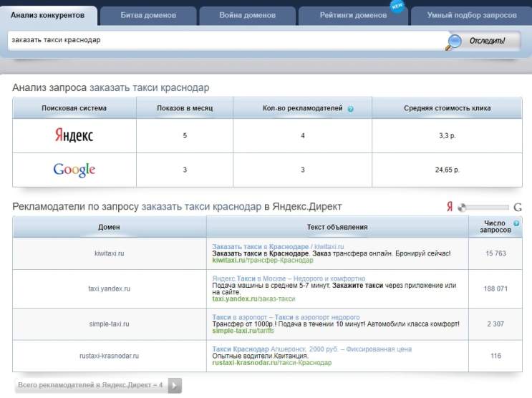
Task: Click the average click cost 24,65 р.
Action: pyautogui.click(x=448, y=170)
